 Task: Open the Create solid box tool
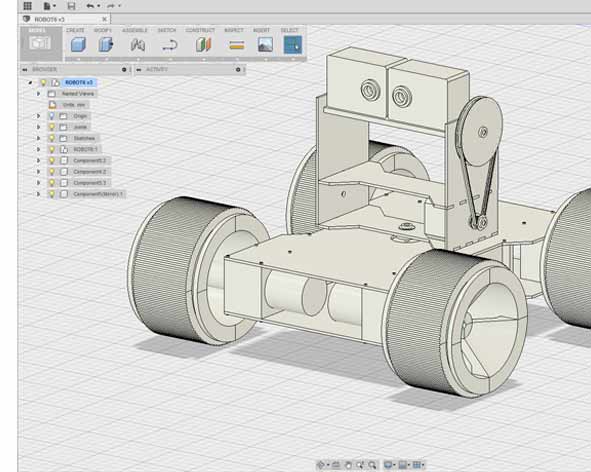(x=78, y=45)
